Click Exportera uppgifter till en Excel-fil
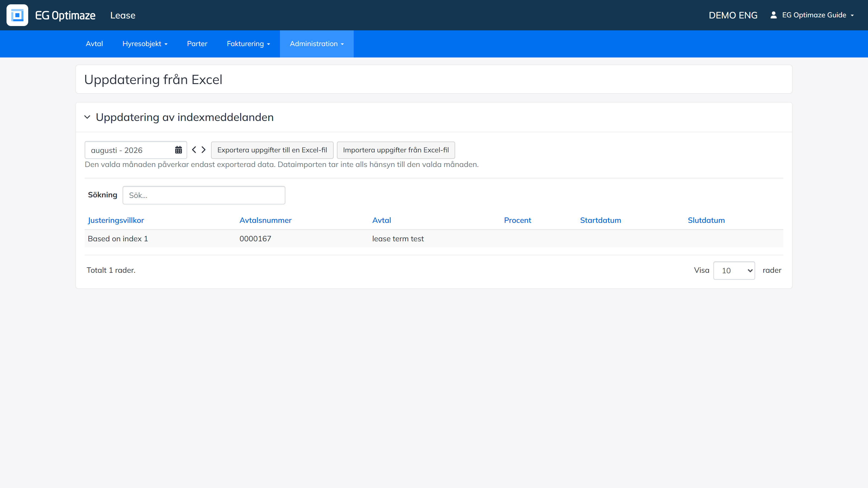 pyautogui.click(x=272, y=150)
